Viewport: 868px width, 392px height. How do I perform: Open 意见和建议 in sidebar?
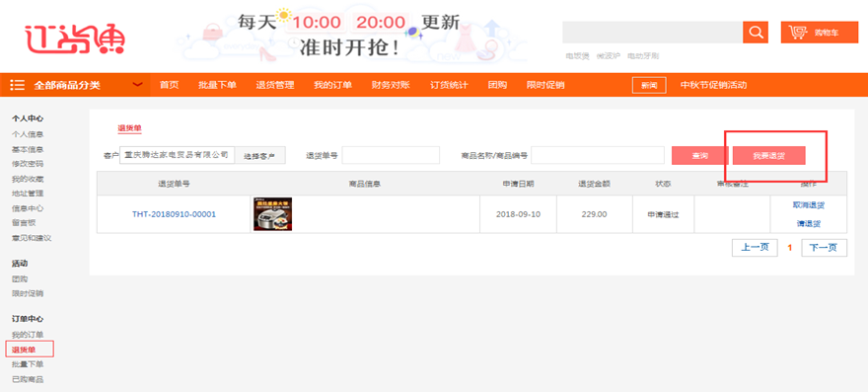(x=32, y=238)
